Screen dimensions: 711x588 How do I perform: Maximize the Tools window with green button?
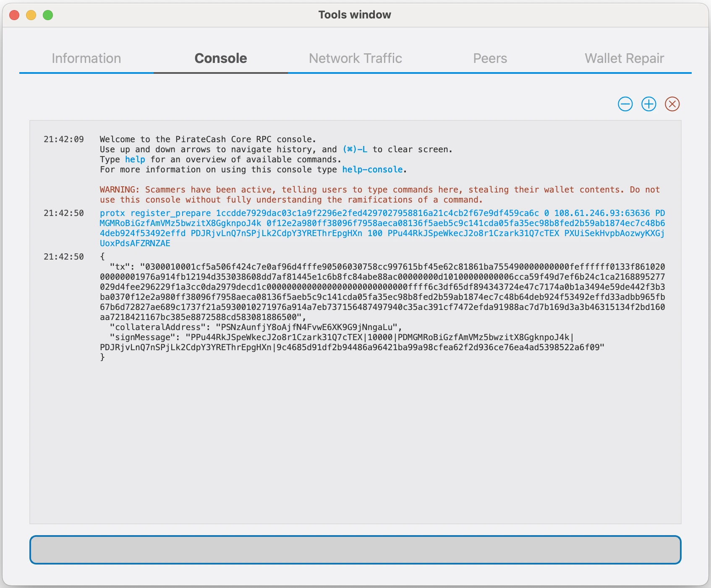pyautogui.click(x=48, y=15)
